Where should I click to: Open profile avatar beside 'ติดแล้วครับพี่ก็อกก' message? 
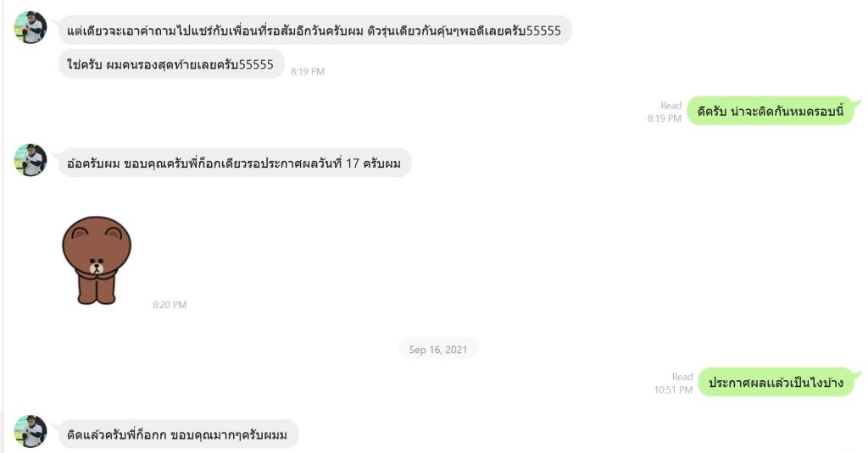tap(31, 431)
